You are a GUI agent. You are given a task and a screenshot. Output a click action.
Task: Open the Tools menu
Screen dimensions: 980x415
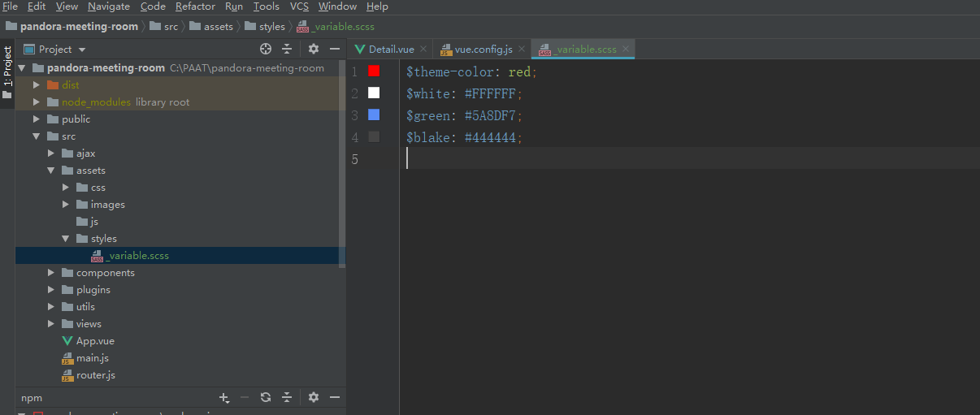coord(267,6)
